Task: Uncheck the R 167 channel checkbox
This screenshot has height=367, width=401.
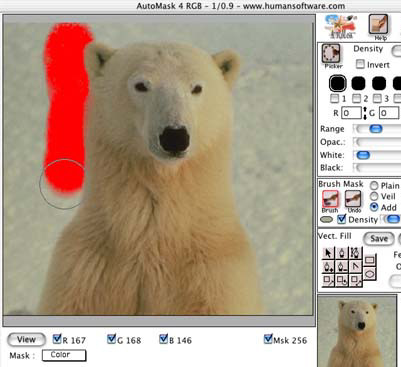Action: click(x=57, y=339)
